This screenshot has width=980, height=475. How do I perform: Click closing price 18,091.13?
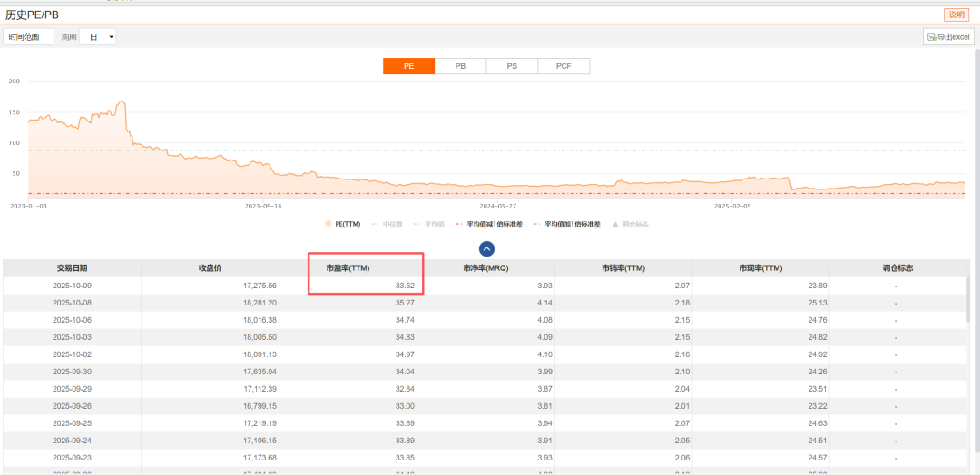tap(260, 354)
